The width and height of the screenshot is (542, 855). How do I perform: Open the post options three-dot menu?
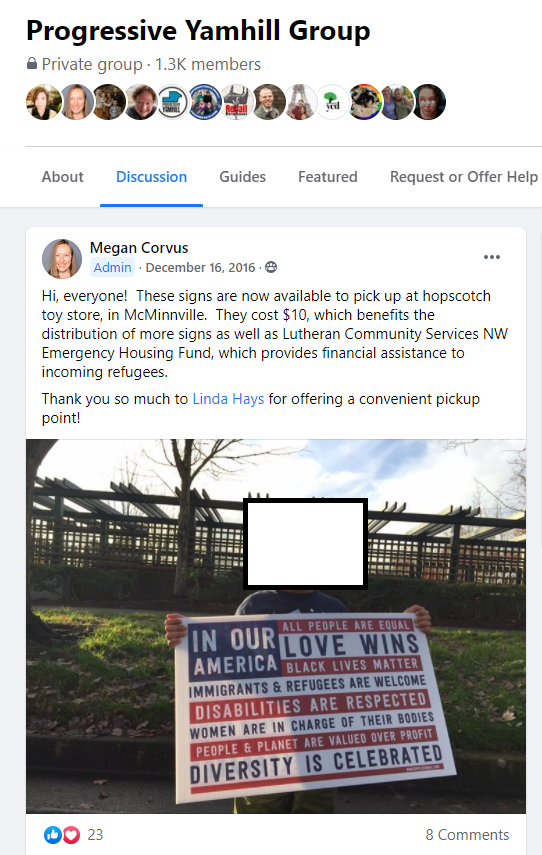(492, 257)
